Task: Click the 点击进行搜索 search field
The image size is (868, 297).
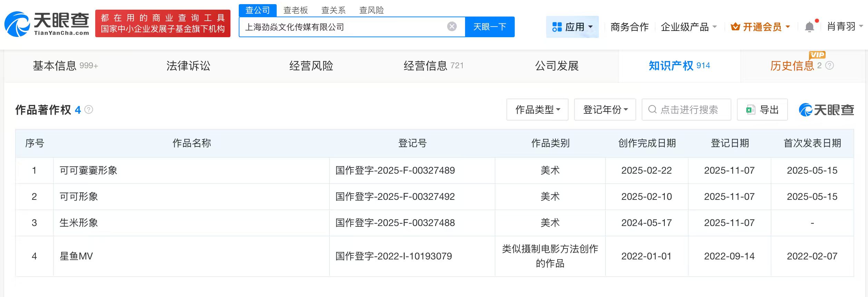Action: 689,110
